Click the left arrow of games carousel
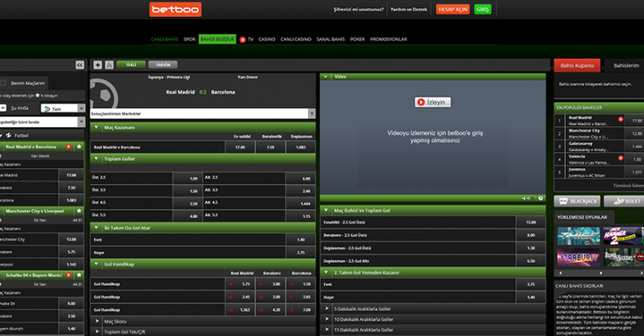 [561, 273]
